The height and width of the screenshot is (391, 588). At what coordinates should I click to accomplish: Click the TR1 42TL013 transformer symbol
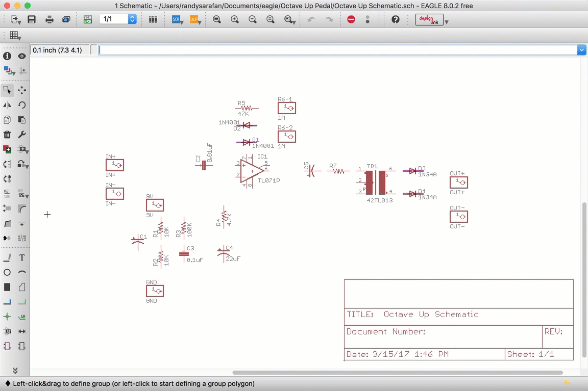[375, 183]
